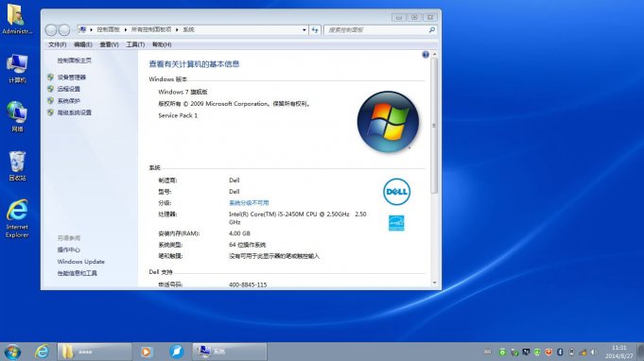Click the 高级系统设置 sidebar link
This screenshot has height=361, width=644.
[x=75, y=112]
